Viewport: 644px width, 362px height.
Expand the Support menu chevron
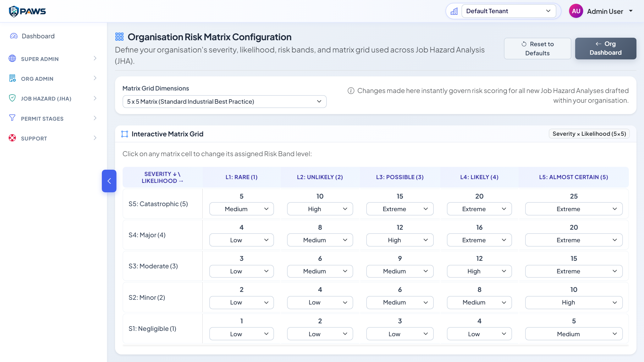pos(95,138)
